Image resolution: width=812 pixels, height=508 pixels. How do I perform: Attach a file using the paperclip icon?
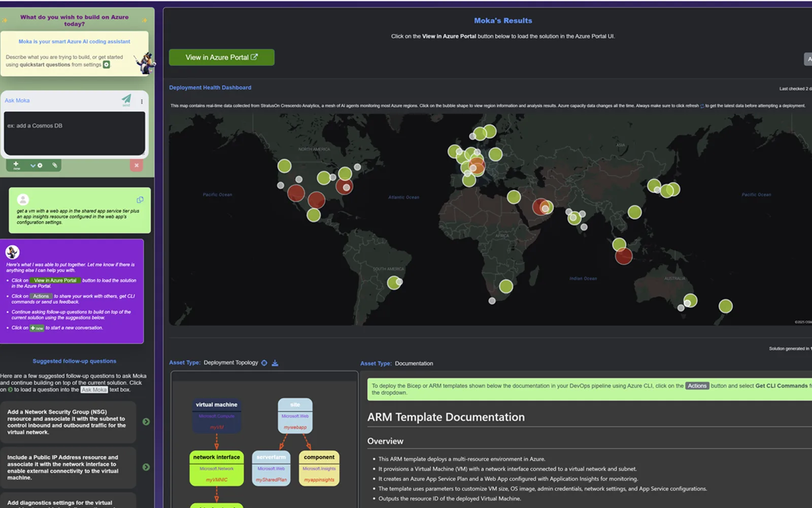point(54,165)
